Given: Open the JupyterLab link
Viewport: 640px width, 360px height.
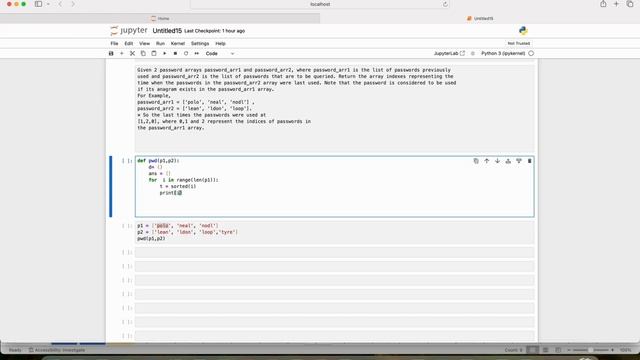Looking at the screenshot, I should (449, 53).
